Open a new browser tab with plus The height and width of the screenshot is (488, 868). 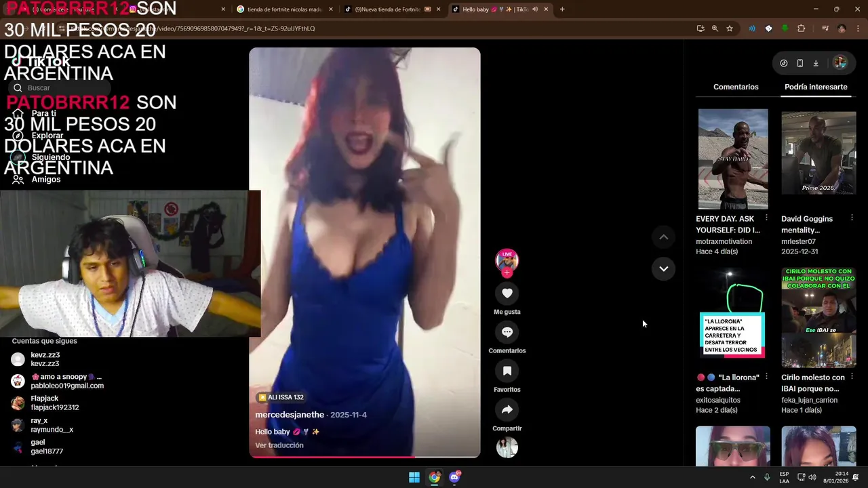click(x=562, y=9)
